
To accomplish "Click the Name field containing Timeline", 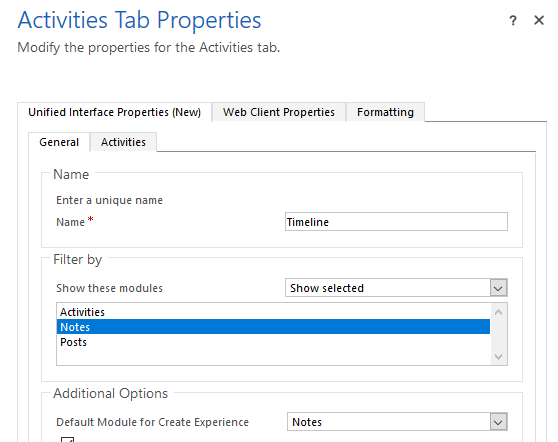I will pyautogui.click(x=396, y=222).
